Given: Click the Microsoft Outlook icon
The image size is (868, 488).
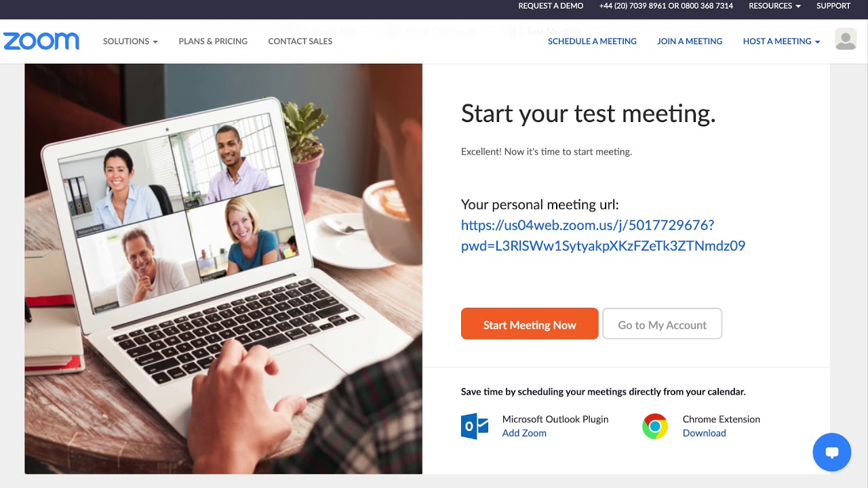Looking at the screenshot, I should (475, 426).
